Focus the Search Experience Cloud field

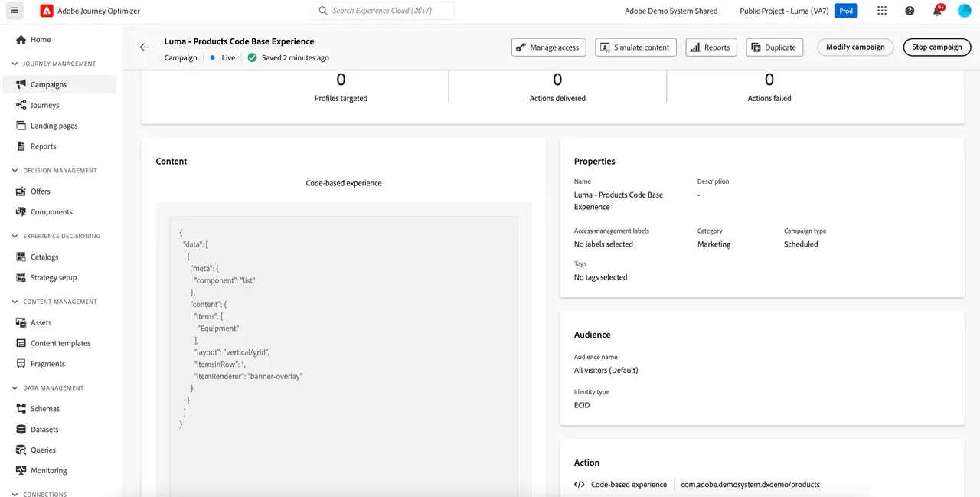[x=383, y=11]
